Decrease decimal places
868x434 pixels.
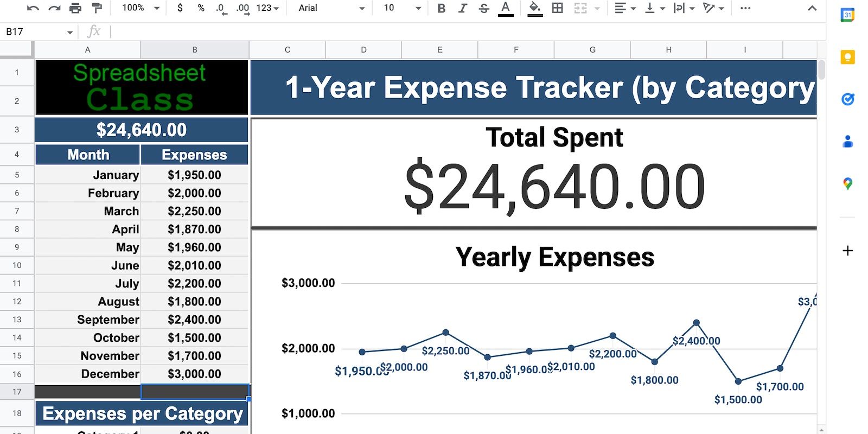tap(221, 8)
